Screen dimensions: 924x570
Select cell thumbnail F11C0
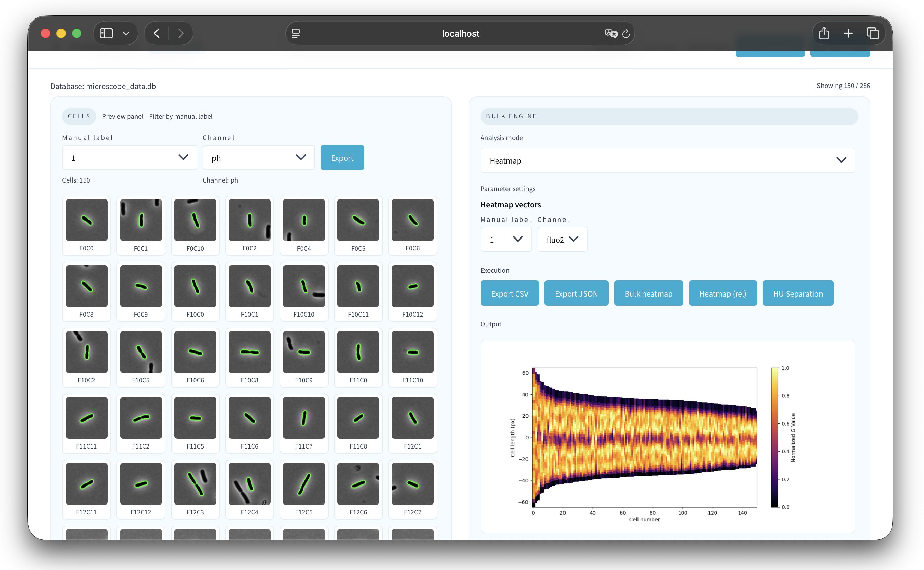coord(358,358)
